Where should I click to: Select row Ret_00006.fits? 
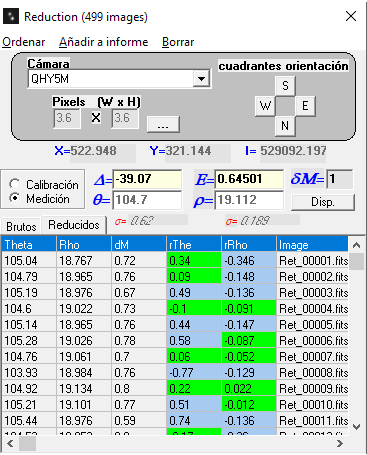click(x=175, y=341)
